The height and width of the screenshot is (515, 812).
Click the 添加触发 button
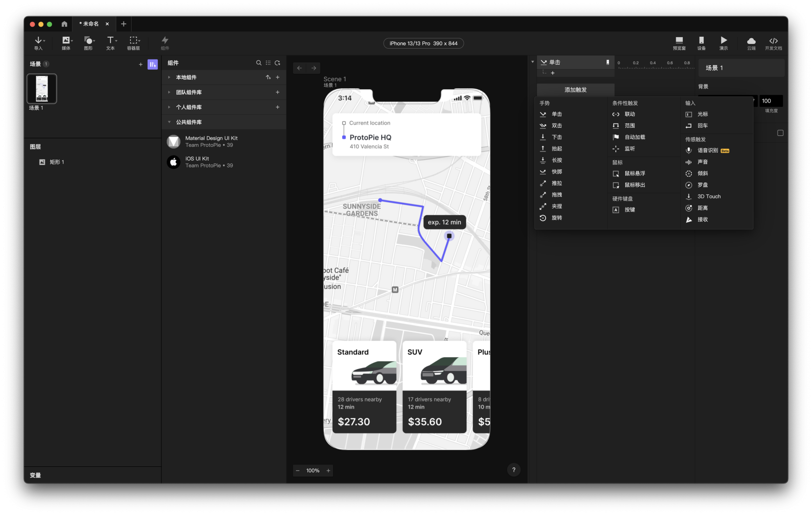[576, 90]
